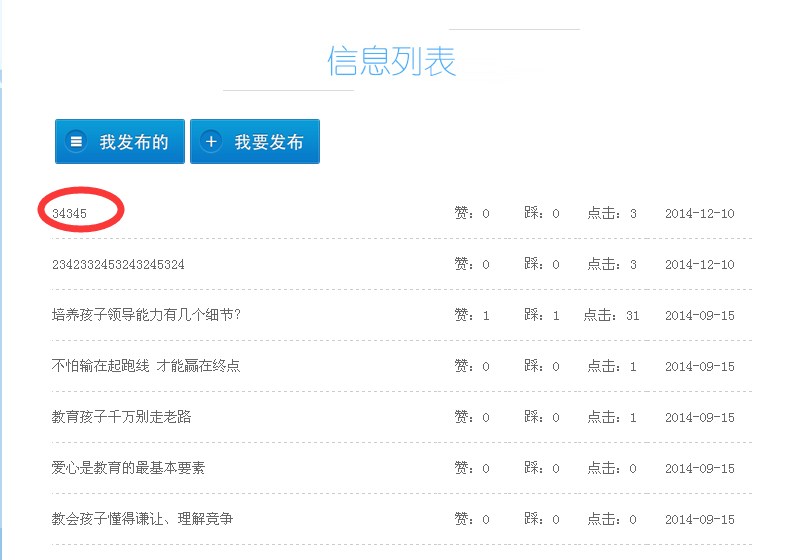Click 赞: 1 in the 培养孩子领导能力 row
Screen dimensions: 797x560
(x=472, y=315)
